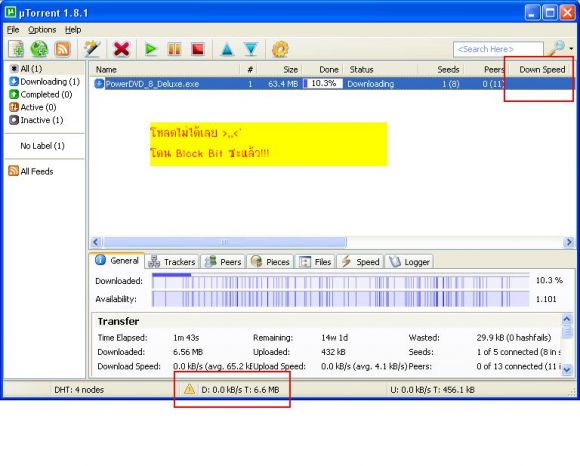Sort by the Status column header
The width and height of the screenshot is (580, 466).
[x=380, y=70]
